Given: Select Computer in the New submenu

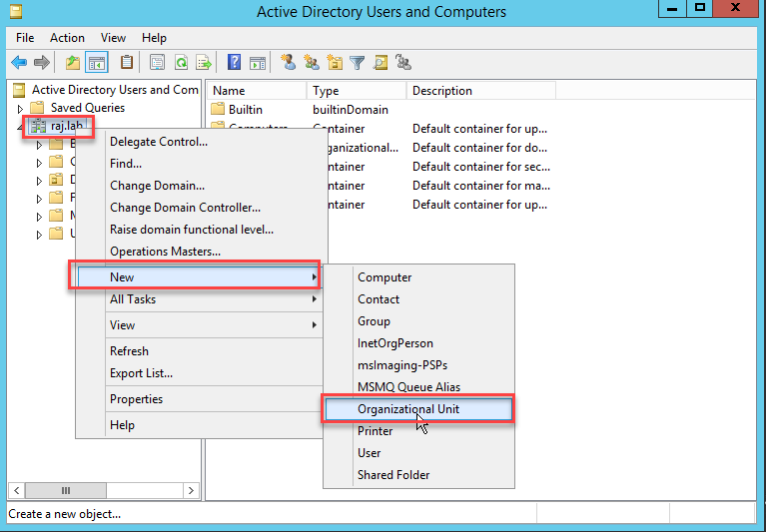Looking at the screenshot, I should 418,277.
